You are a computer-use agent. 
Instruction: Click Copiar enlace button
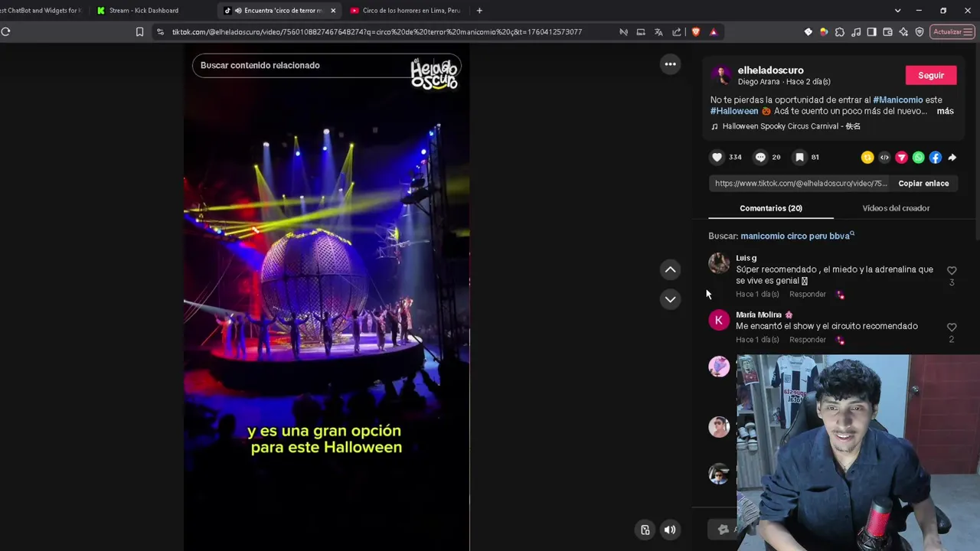(x=923, y=184)
